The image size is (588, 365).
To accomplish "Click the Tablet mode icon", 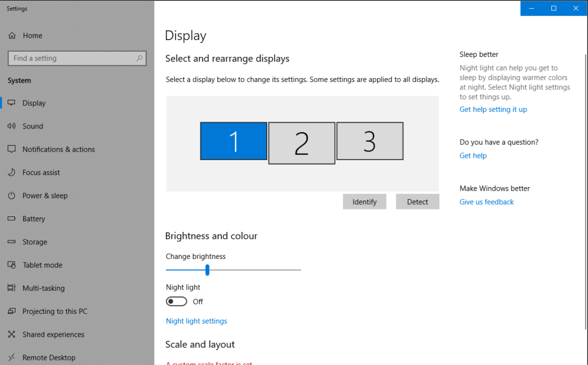I will click(x=11, y=265).
